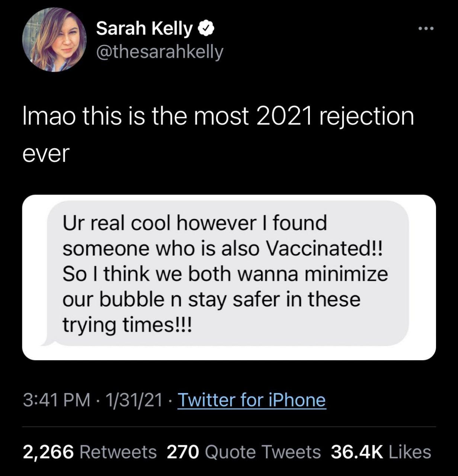Open the Twitter for iPhone link
The image size is (458, 476).
pos(252,400)
